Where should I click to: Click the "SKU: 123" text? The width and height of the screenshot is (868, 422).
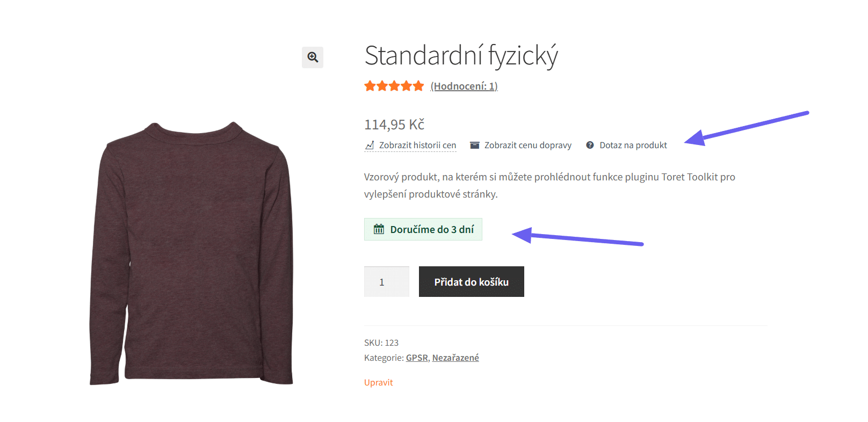tap(381, 343)
